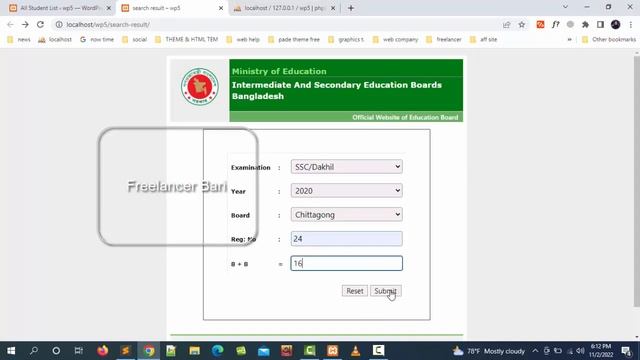Open the Extensions puzzle icon
This screenshot has width=640, height=360.
pos(585,24)
